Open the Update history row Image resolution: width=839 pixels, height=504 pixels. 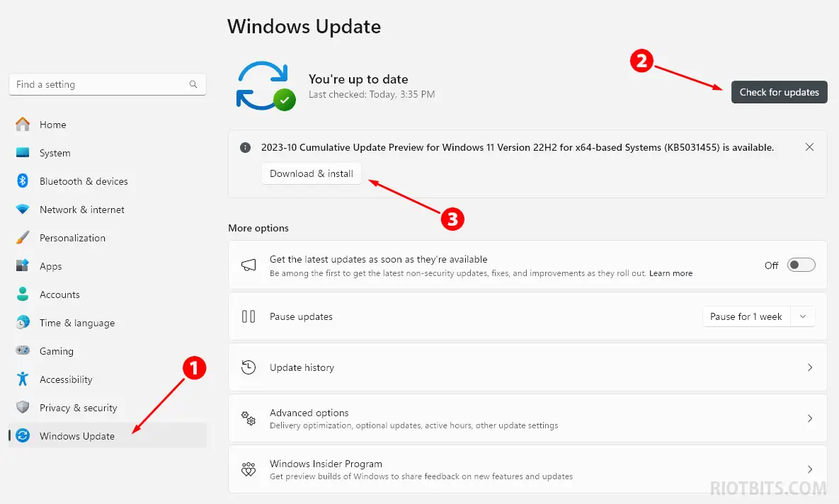pyautogui.click(x=527, y=367)
